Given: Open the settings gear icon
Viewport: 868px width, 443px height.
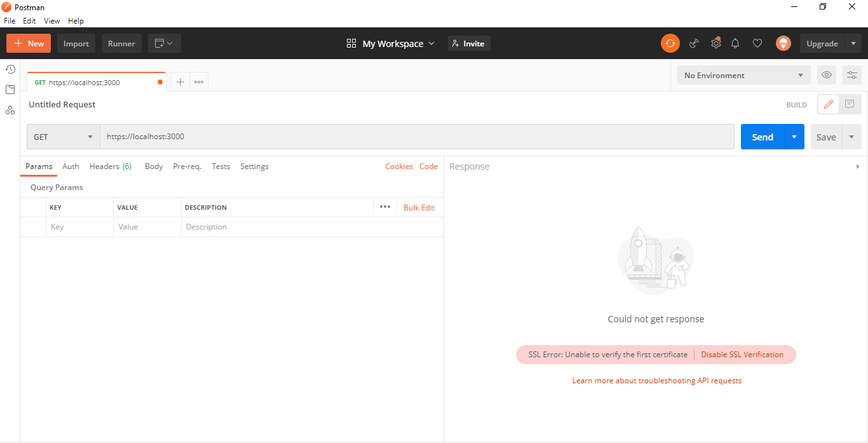Looking at the screenshot, I should [716, 43].
